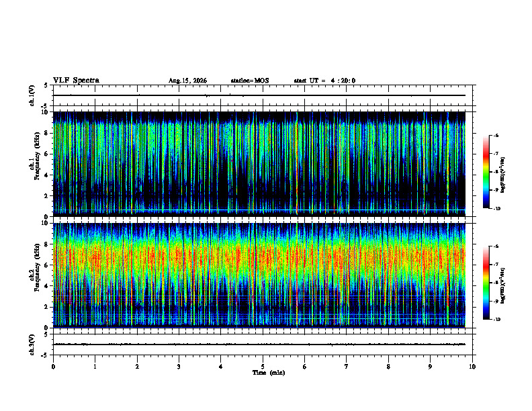
Task: Click time axis tick label '7'
Action: [x=347, y=367]
